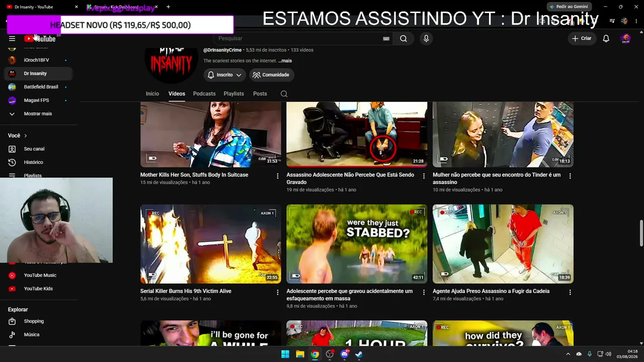Open volume settings in the system tray
The width and height of the screenshot is (644, 362).
pos(608,354)
